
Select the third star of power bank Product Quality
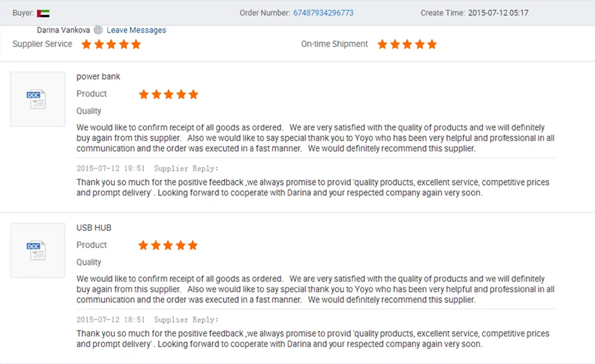(168, 94)
